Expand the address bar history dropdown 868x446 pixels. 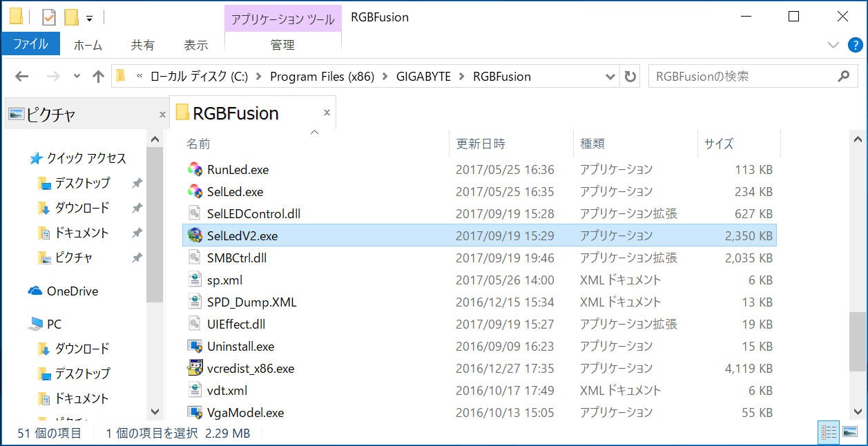(x=610, y=77)
